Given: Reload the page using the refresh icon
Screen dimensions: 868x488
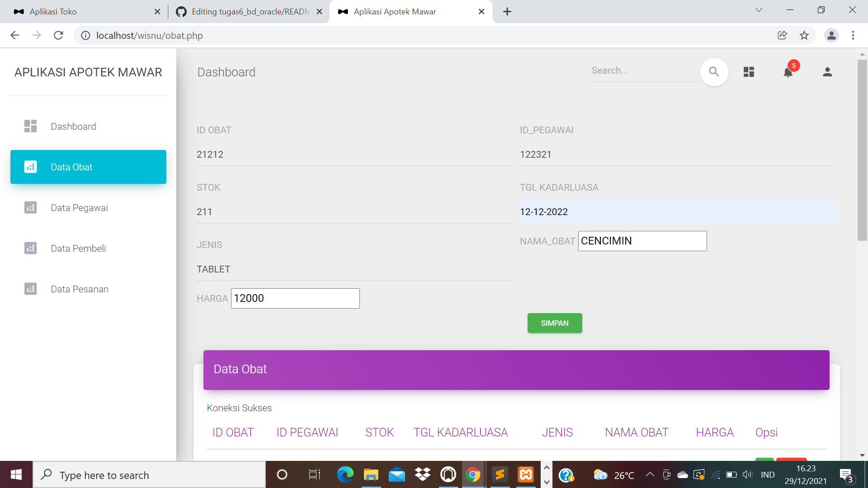Looking at the screenshot, I should (58, 35).
